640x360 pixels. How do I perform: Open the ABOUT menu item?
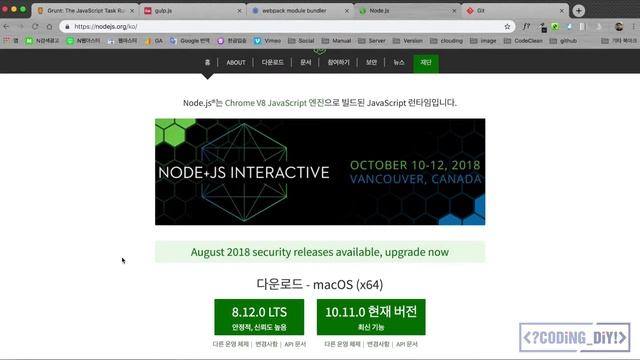click(236, 62)
